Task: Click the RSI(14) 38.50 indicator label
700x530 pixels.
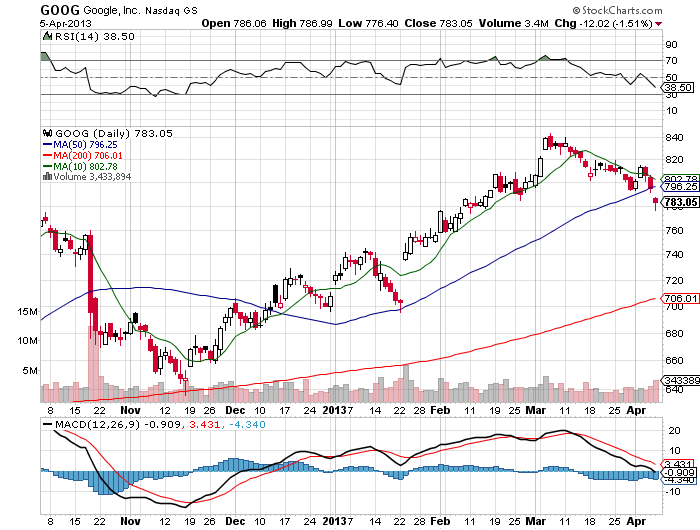Action: click(x=95, y=36)
